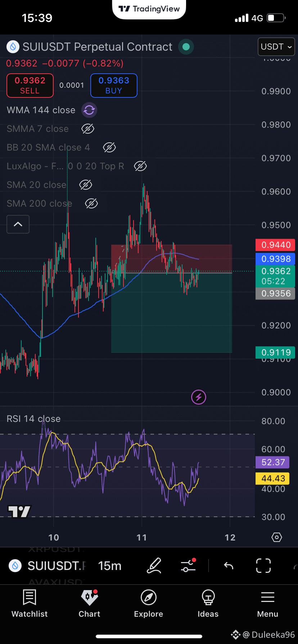The height and width of the screenshot is (644, 298).
Task: Open the Ideas tab
Action: 208,604
